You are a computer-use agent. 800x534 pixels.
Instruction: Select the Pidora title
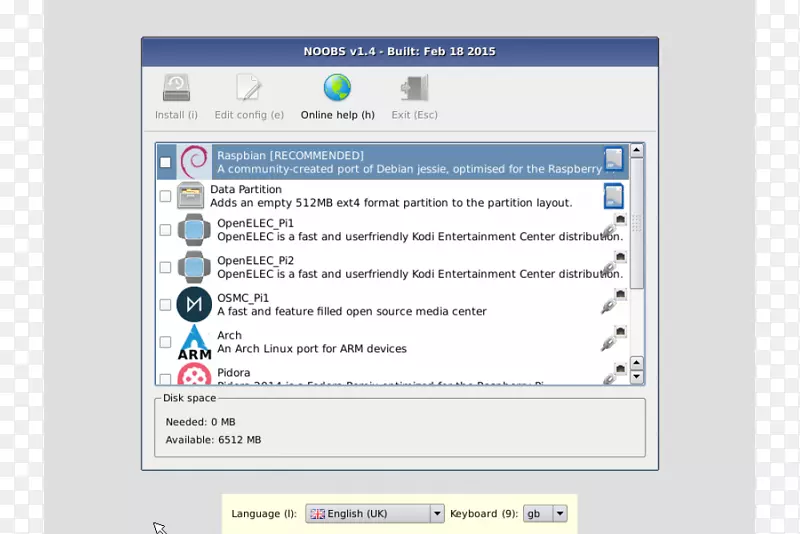pyautogui.click(x=234, y=372)
